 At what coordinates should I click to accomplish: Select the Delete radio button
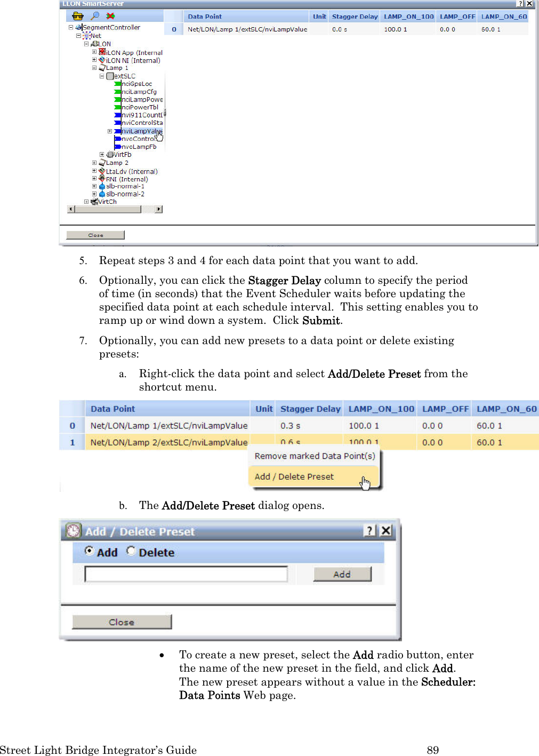[131, 551]
